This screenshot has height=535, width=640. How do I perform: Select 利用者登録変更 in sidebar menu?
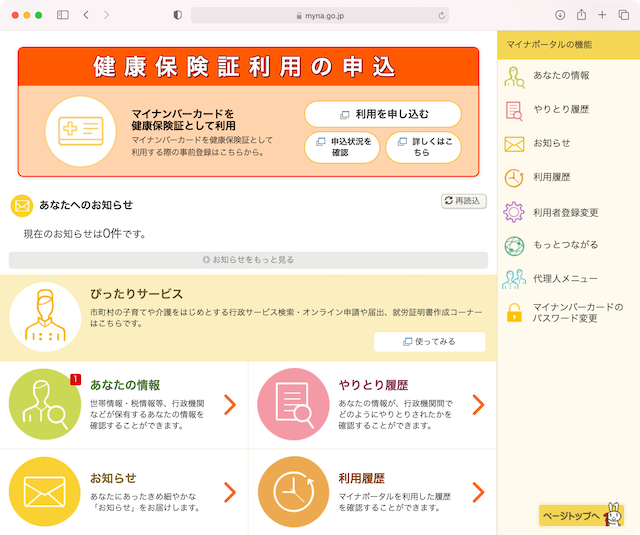[x=568, y=213]
